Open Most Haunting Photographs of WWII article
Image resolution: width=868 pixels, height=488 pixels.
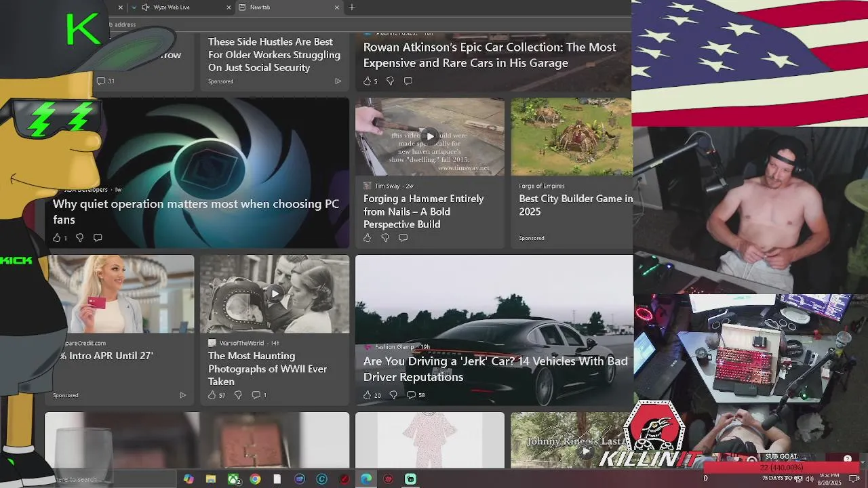[267, 369]
